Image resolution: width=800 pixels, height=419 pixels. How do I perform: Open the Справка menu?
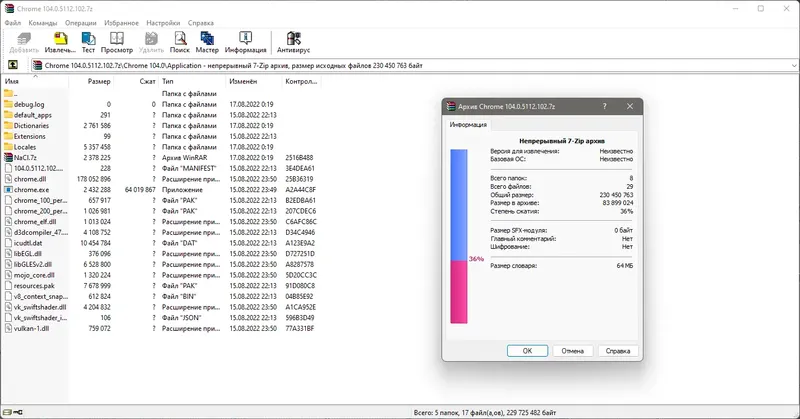point(201,23)
